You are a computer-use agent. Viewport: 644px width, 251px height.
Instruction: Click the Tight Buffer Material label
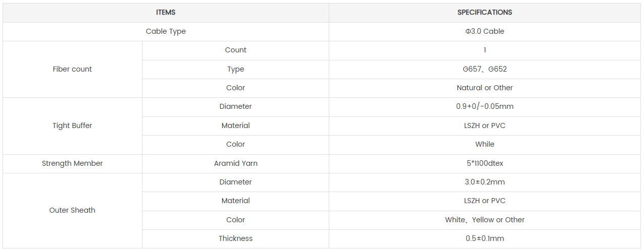[236, 126]
